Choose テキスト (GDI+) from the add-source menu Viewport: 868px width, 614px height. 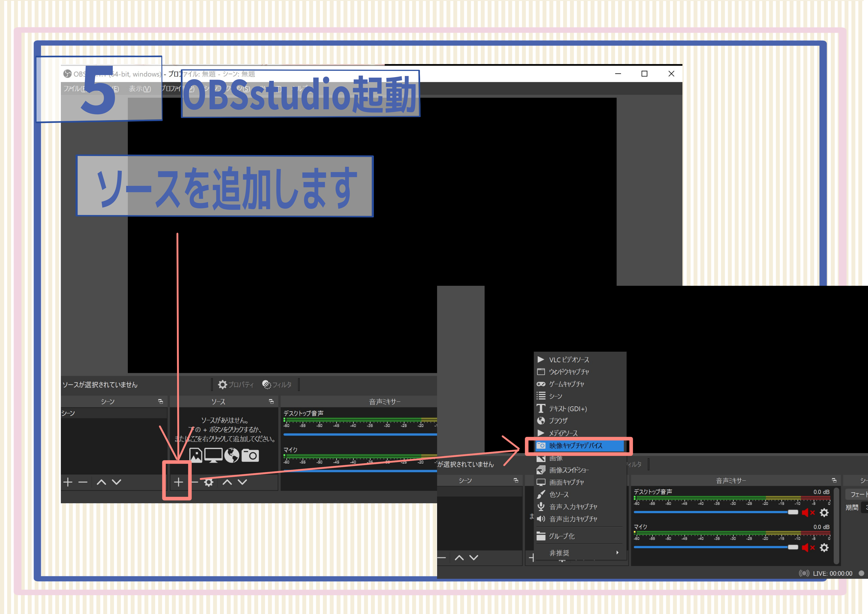(x=580, y=408)
